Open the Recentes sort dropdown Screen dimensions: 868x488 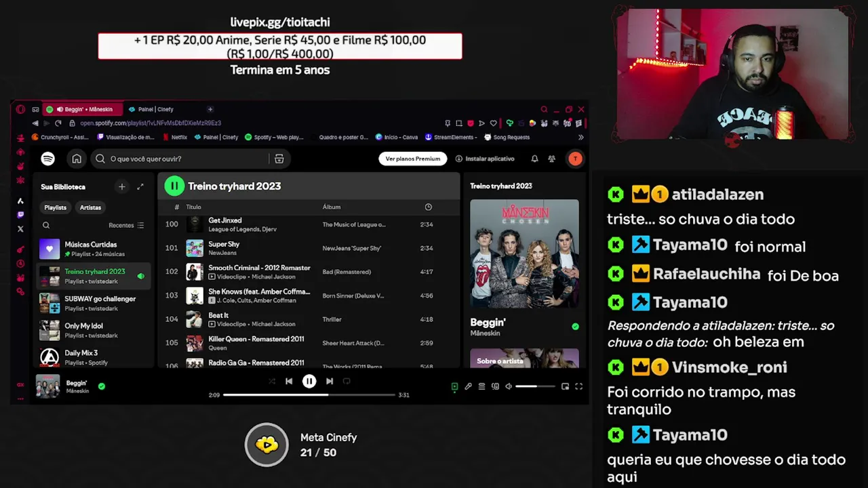[x=126, y=225]
